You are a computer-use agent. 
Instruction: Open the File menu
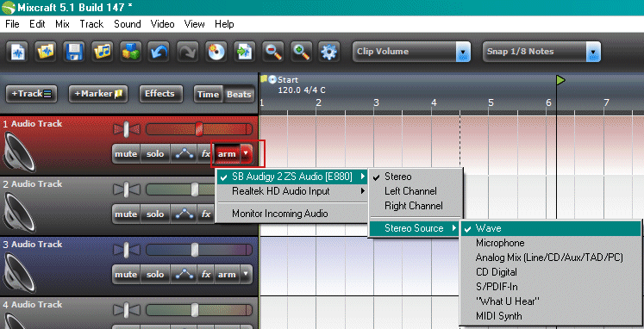tap(12, 24)
